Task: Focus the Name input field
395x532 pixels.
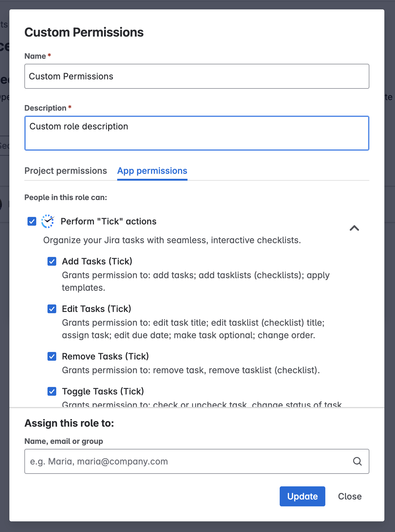Action: [x=197, y=76]
